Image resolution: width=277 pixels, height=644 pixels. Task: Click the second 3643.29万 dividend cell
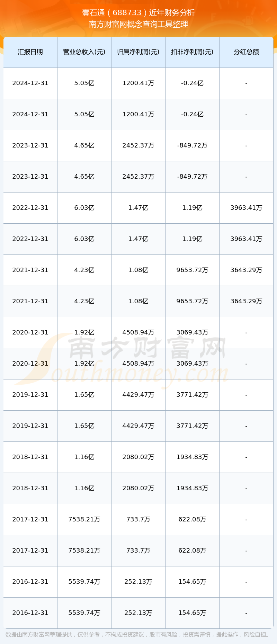pyautogui.click(x=246, y=301)
